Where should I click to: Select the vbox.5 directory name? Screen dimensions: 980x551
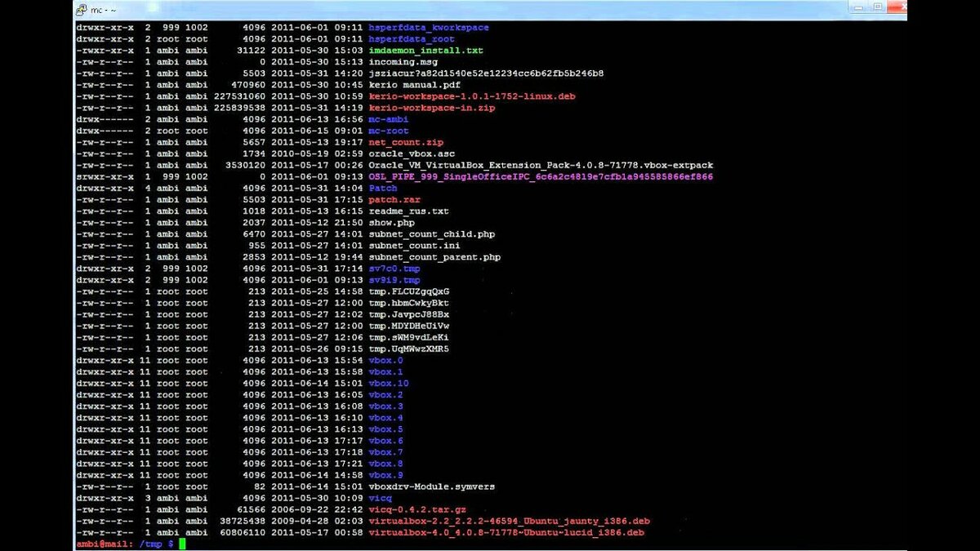386,429
